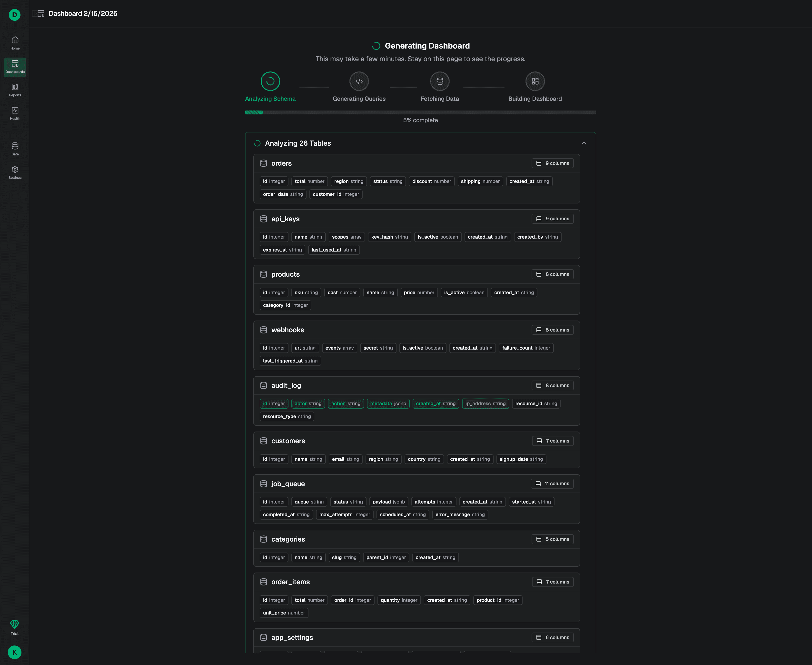Switch to the Dashboards sidebar tab
812x665 pixels.
click(15, 67)
